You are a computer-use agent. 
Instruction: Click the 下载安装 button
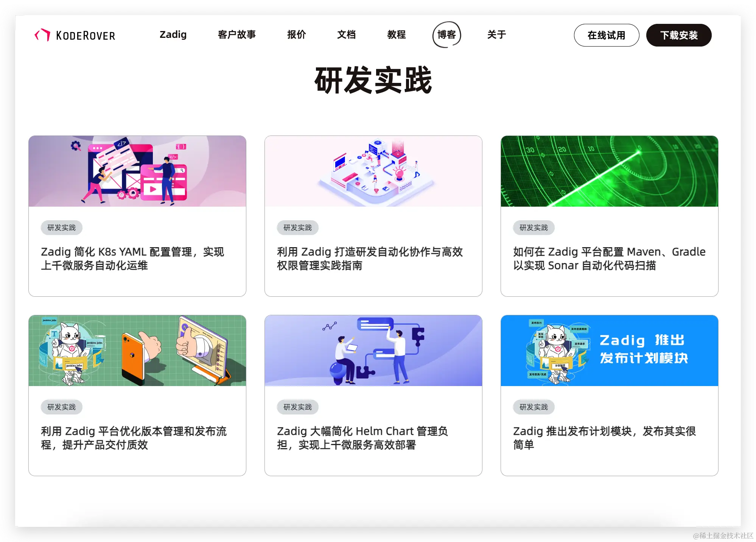(x=679, y=35)
